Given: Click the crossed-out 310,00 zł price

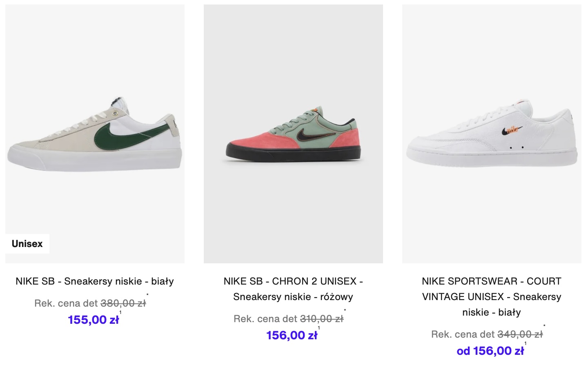Looking at the screenshot, I should click(322, 319).
